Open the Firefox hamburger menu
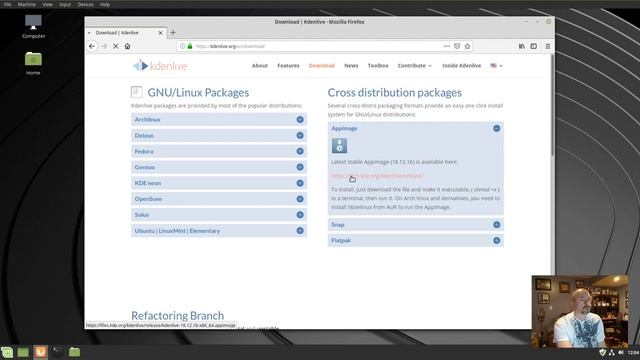Screen dimensions: 640x360 (548, 47)
